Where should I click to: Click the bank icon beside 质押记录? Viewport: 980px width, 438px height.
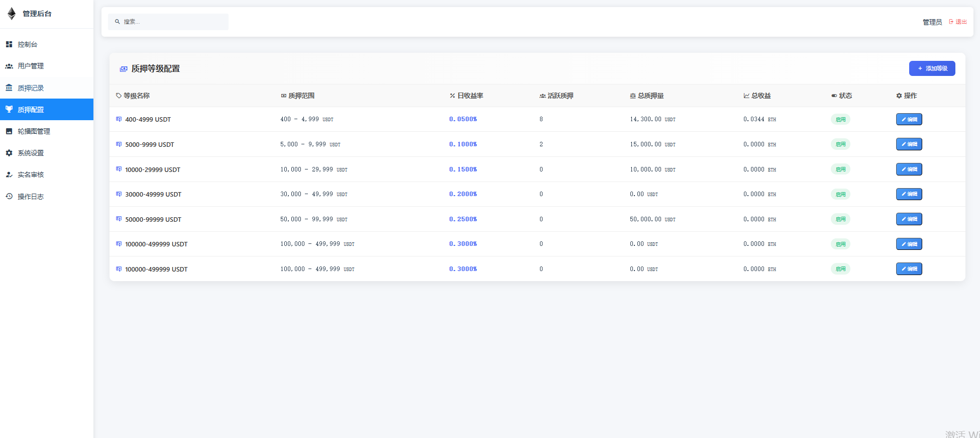(9, 88)
